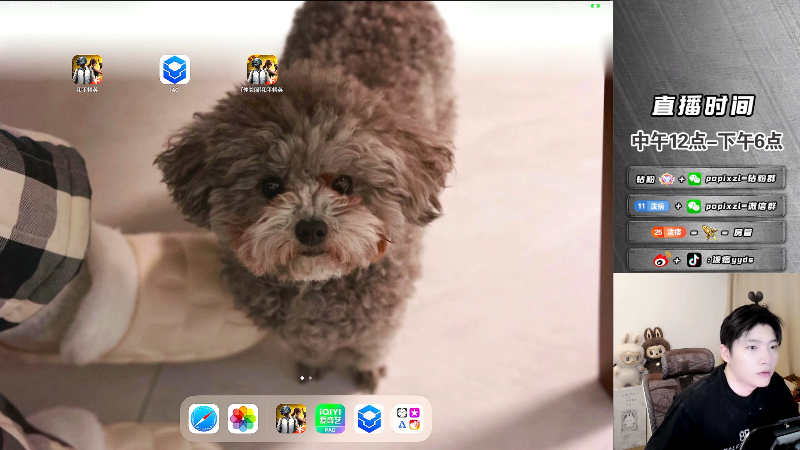Launch 和平精英 from the dock
The height and width of the screenshot is (450, 800).
291,419
